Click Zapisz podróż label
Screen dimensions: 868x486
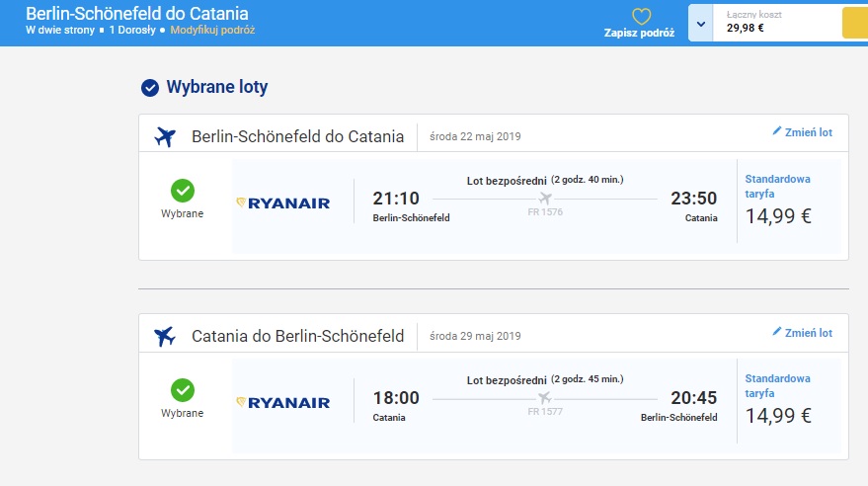click(x=639, y=33)
